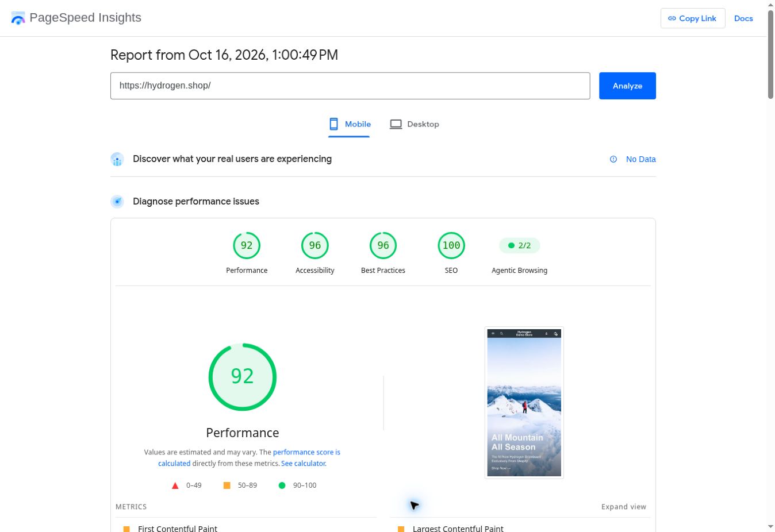Click the real users experience icon
The height and width of the screenshot is (532, 775).
[117, 159]
